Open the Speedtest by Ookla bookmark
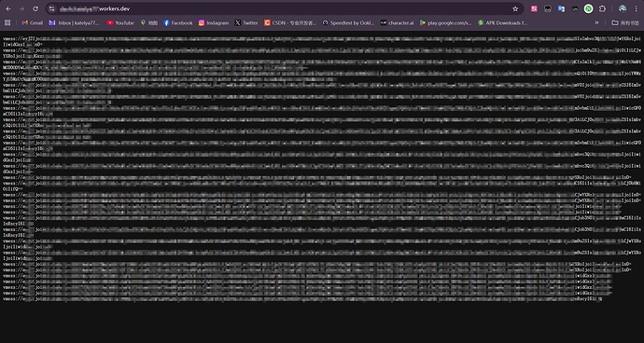 point(348,23)
